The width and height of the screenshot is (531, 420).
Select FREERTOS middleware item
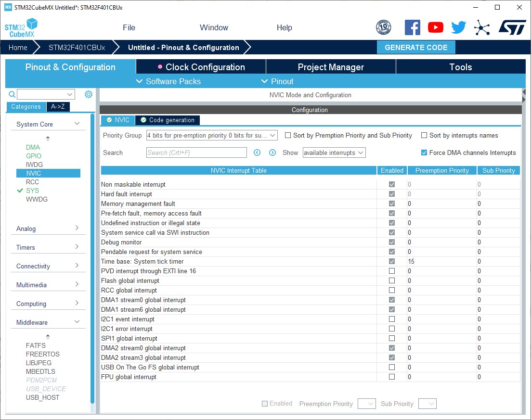coord(43,355)
